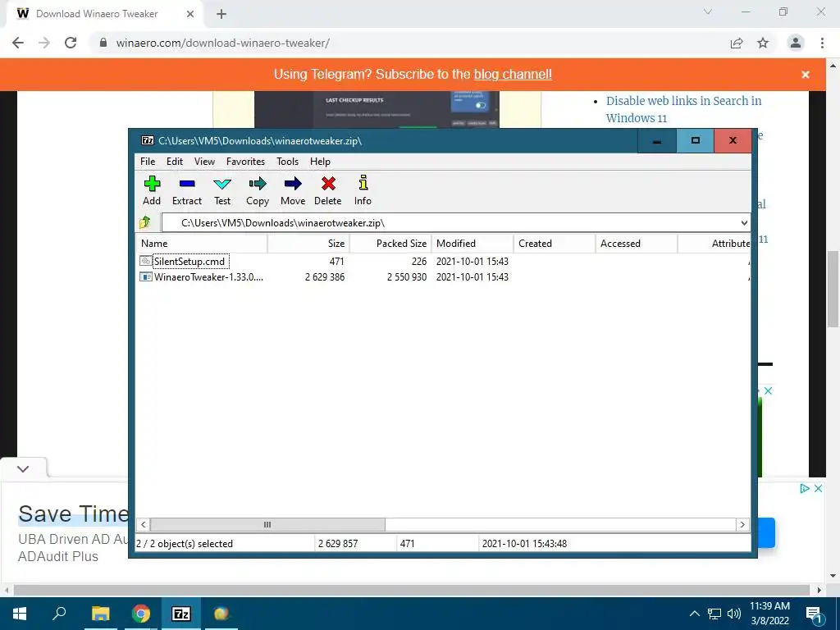The image size is (840, 630).
Task: Click the AdChoices icon on bottom ad
Action: click(x=804, y=489)
